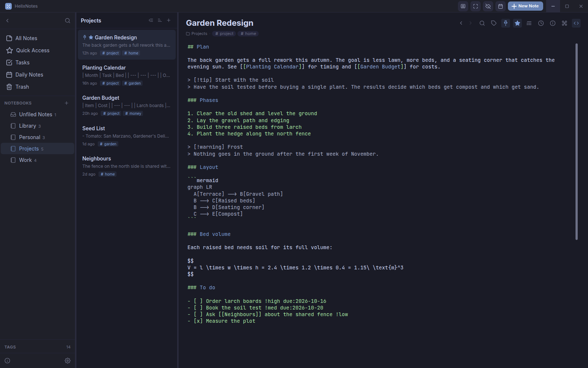
Task: Toggle the source code view icon
Action: pos(576,23)
